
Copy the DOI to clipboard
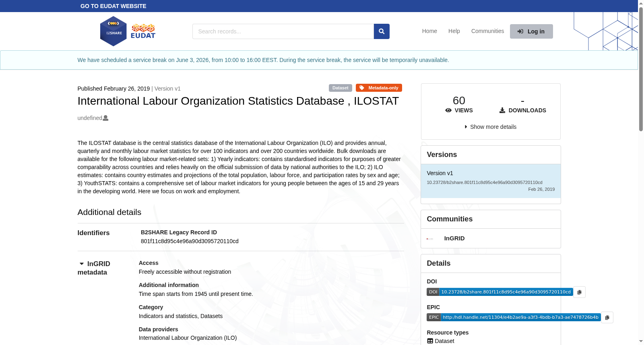[579, 292]
